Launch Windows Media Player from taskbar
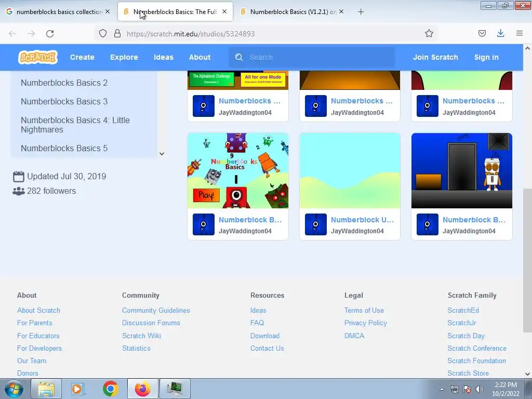This screenshot has height=399, width=532. pyautogui.click(x=78, y=389)
